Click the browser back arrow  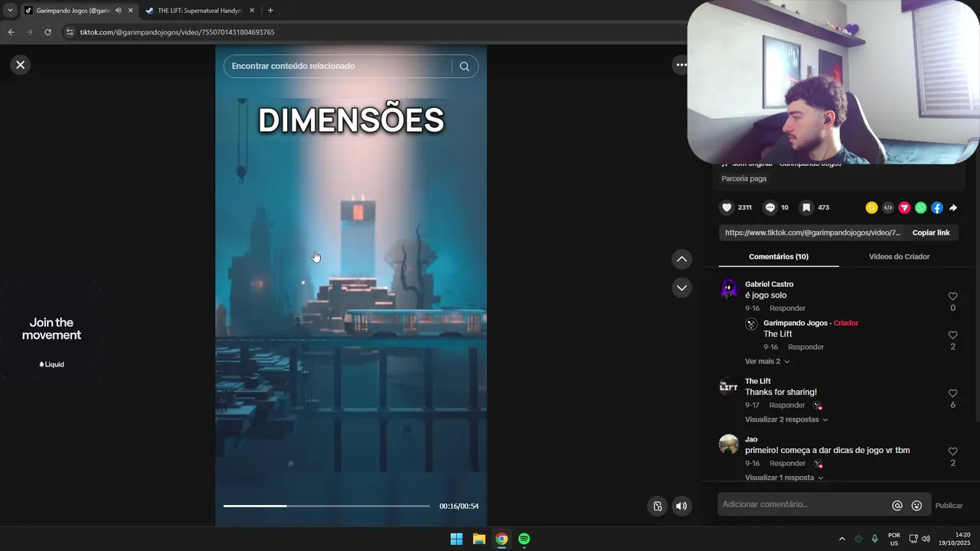(11, 32)
